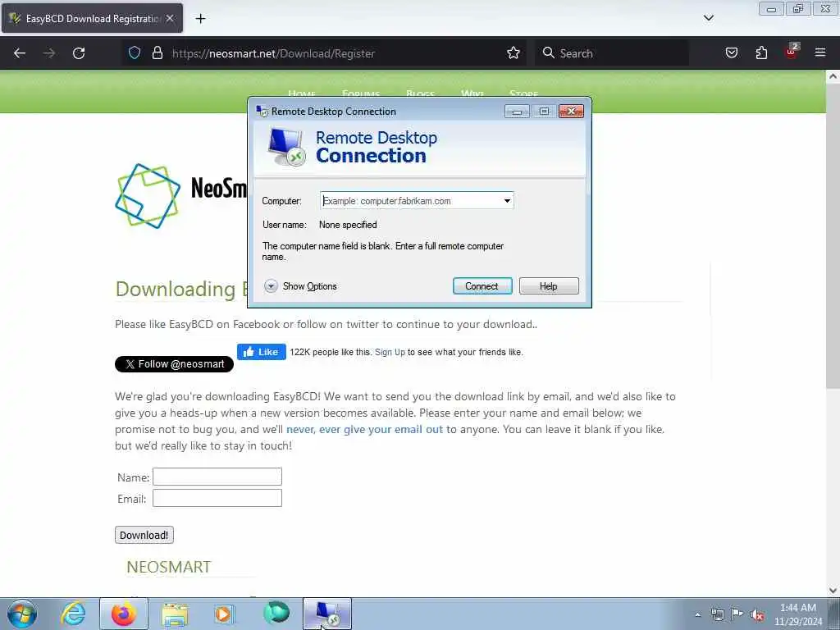Switch to Firefox from the taskbar
840x630 pixels.
(x=124, y=614)
